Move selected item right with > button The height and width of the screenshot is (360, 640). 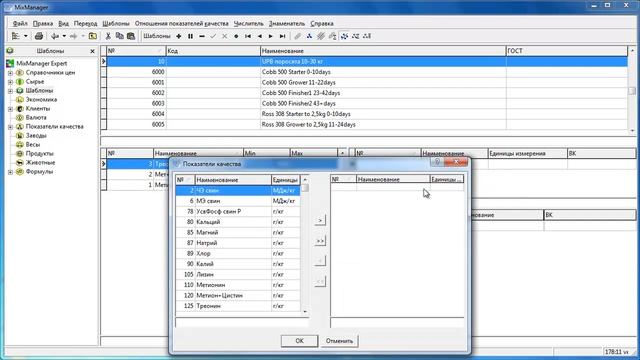[x=320, y=220]
